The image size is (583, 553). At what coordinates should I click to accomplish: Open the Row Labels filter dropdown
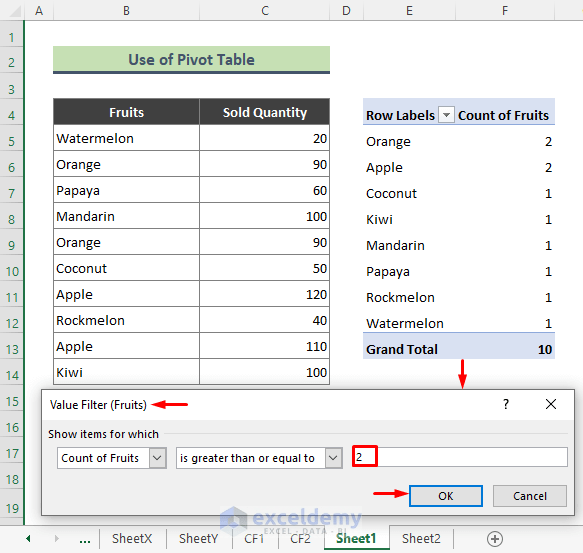click(x=446, y=115)
